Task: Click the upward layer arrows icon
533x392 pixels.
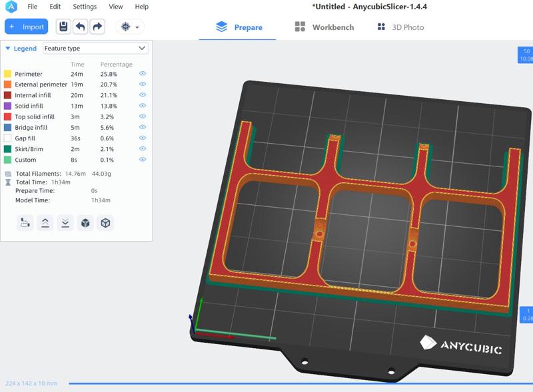Action: click(x=45, y=223)
